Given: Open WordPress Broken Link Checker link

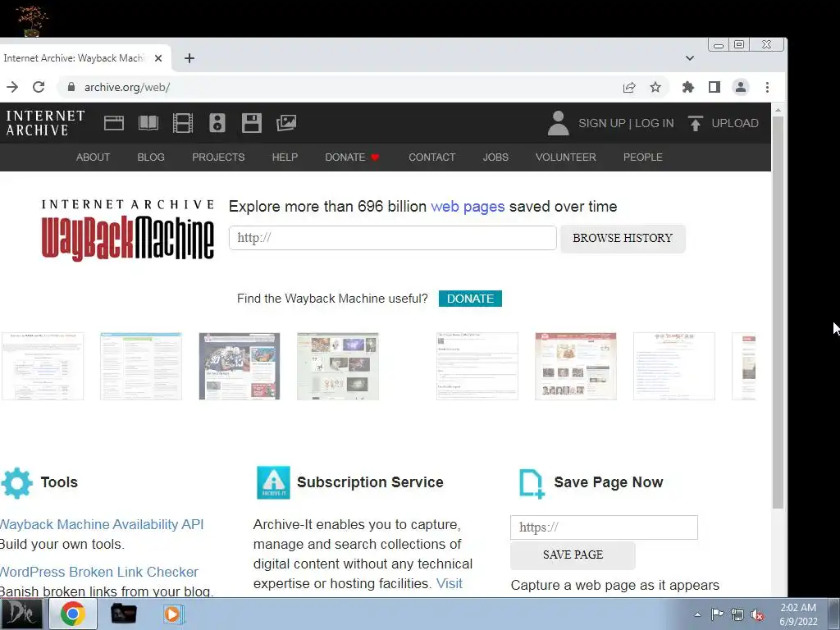Looking at the screenshot, I should click(99, 572).
